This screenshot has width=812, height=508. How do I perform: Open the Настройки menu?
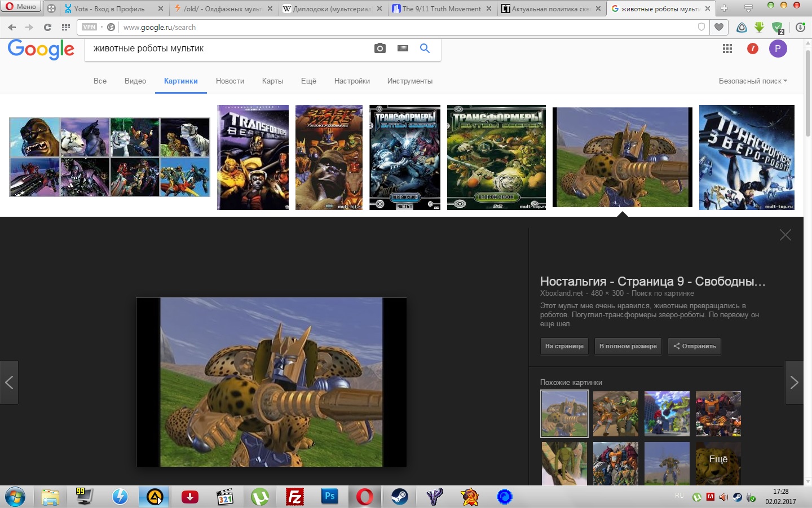pyautogui.click(x=352, y=81)
